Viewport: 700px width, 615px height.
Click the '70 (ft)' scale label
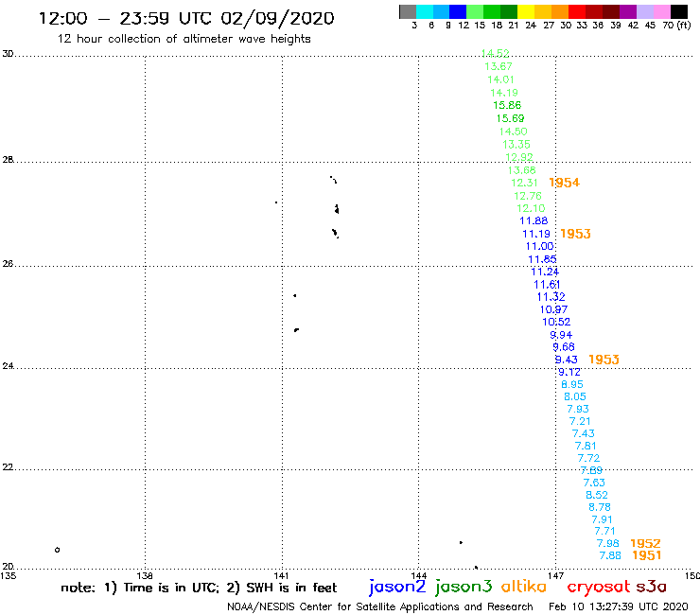pyautogui.click(x=676, y=26)
